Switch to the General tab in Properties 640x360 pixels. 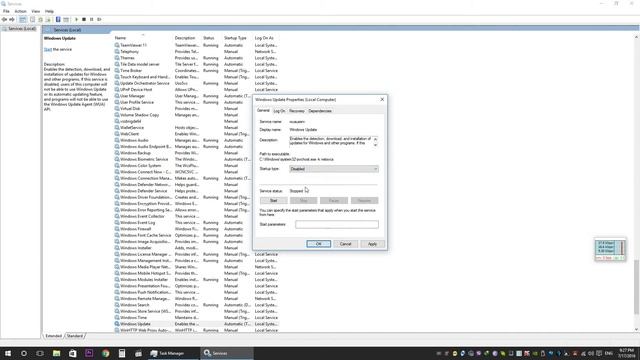[x=263, y=111]
